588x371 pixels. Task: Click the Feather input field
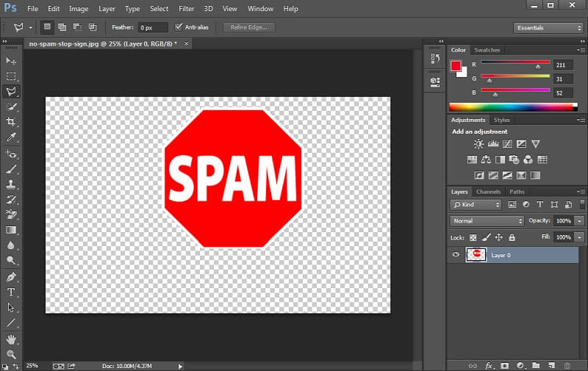pyautogui.click(x=153, y=27)
